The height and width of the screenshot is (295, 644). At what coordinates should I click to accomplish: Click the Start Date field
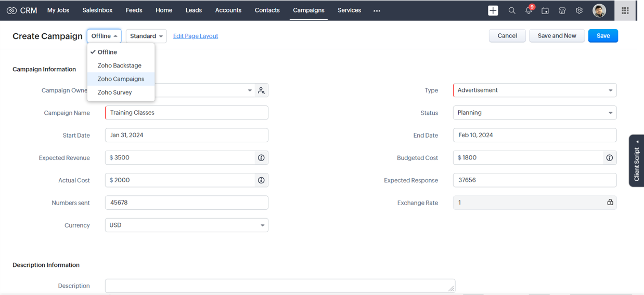pos(187,135)
